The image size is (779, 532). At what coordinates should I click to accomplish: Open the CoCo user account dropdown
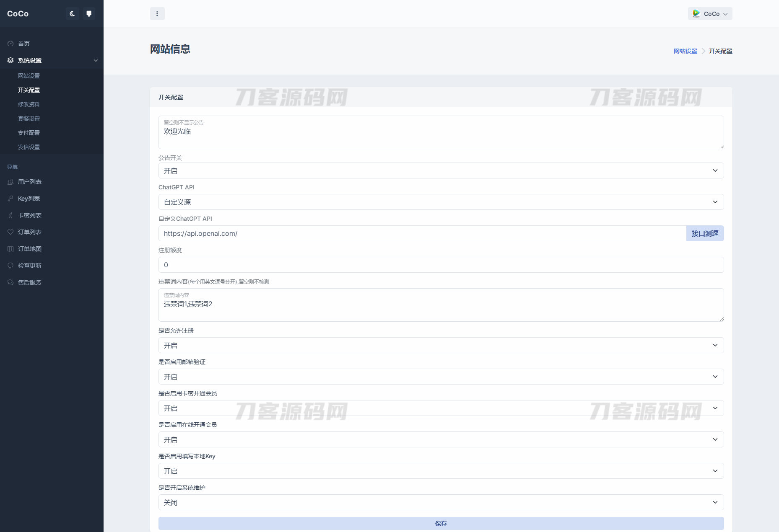tap(710, 14)
